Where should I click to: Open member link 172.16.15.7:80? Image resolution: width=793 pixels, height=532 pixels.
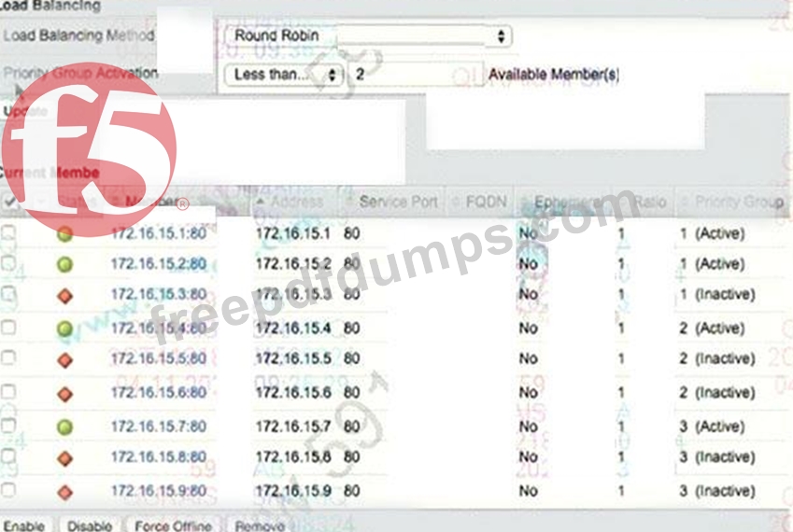tap(158, 427)
